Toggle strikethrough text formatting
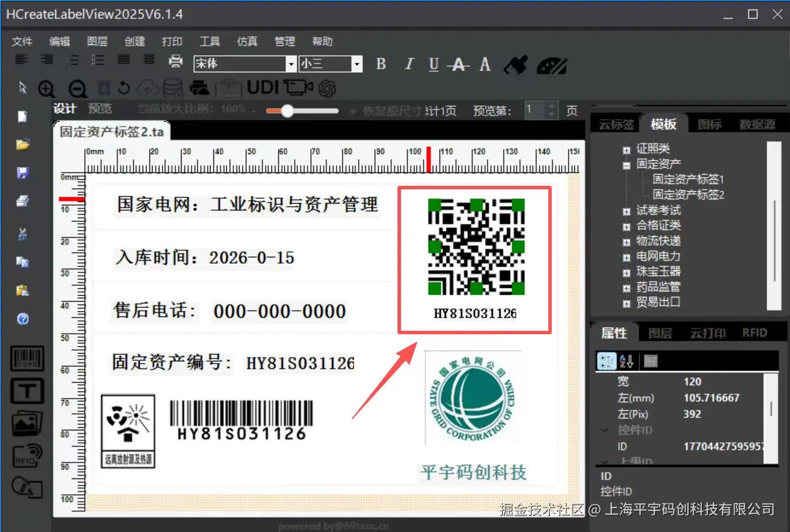This screenshot has width=790, height=532. point(458,64)
